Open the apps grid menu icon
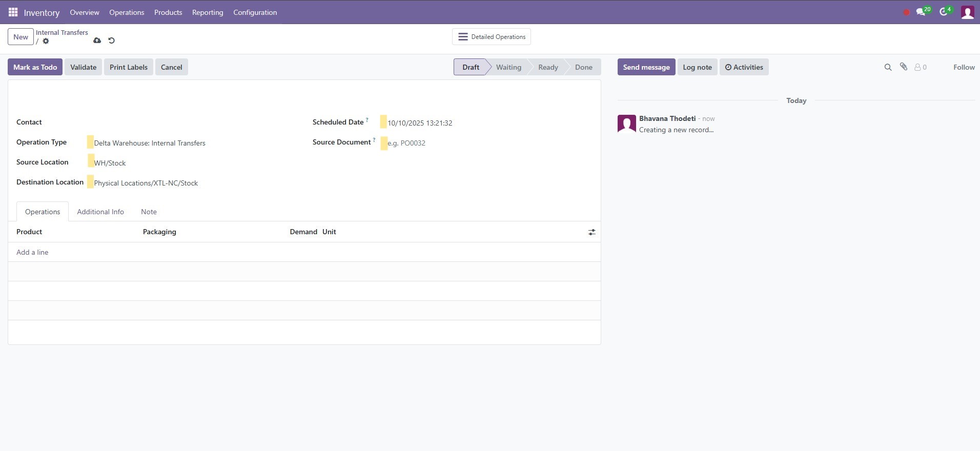This screenshot has height=451, width=980. [x=13, y=12]
